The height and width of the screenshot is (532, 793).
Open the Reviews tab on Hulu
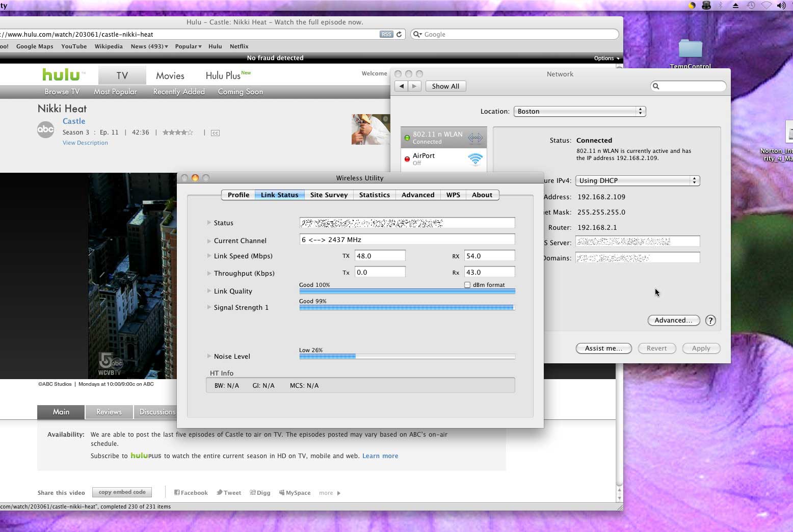point(109,412)
